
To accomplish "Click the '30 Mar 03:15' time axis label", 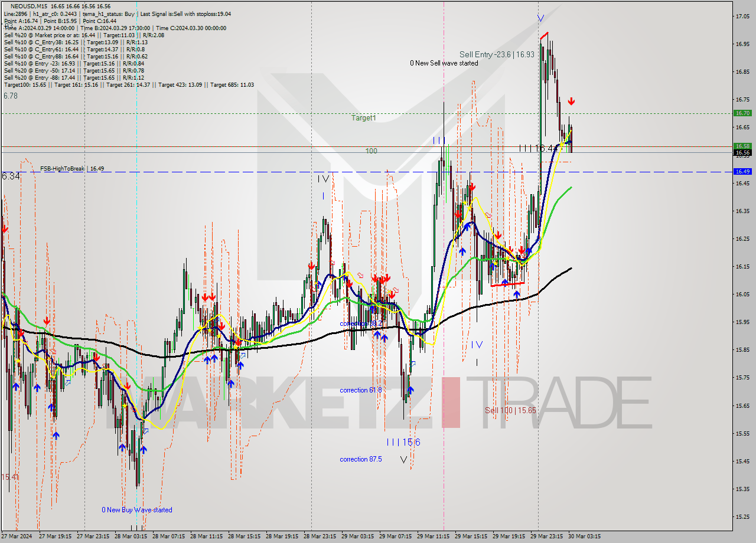I will pyautogui.click(x=585, y=537).
